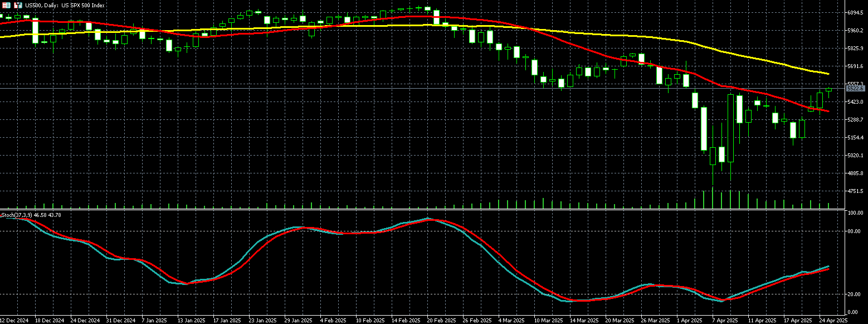Click the 80.00 stochastic level label
The image size is (868, 324).
[x=854, y=231]
